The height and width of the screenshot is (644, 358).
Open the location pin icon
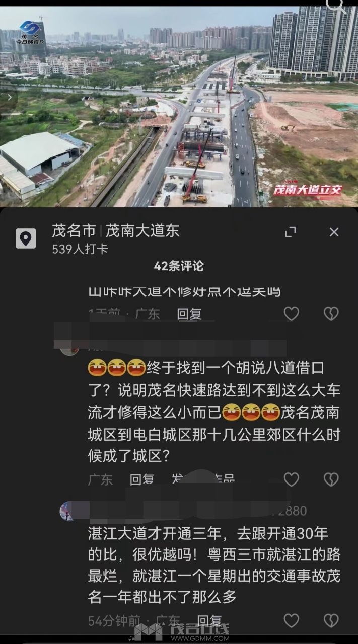[x=26, y=238]
